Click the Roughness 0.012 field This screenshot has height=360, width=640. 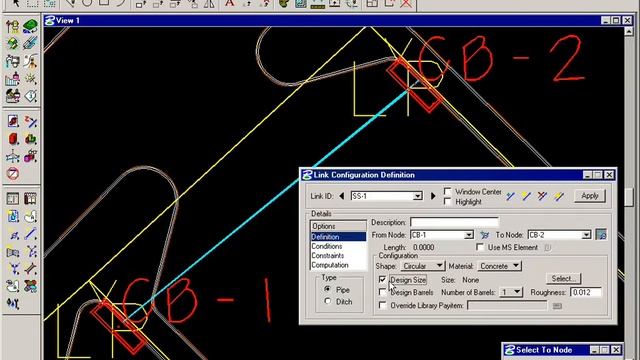point(586,292)
